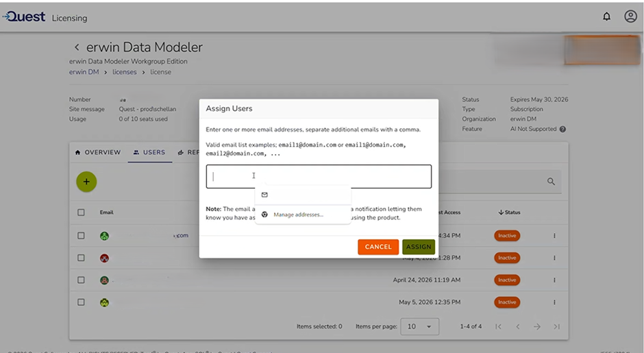Click the Inactive badge in April 24 row
The image size is (644, 353).
tap(507, 280)
